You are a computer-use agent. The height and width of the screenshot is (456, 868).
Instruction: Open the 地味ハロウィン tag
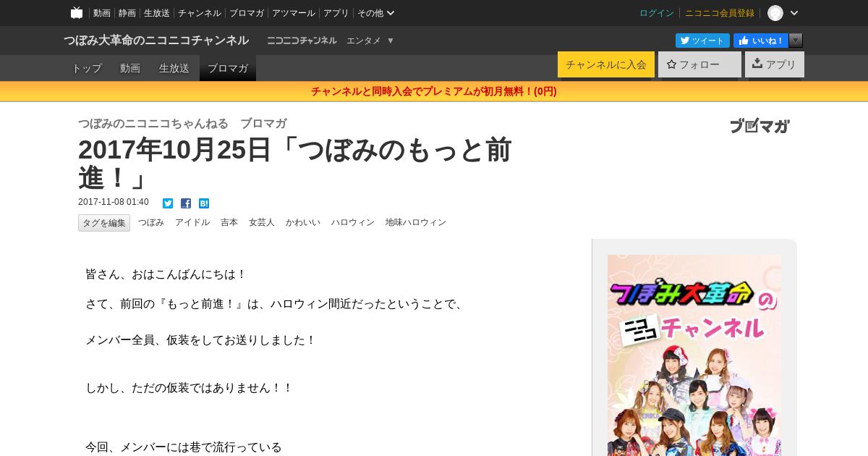click(416, 222)
